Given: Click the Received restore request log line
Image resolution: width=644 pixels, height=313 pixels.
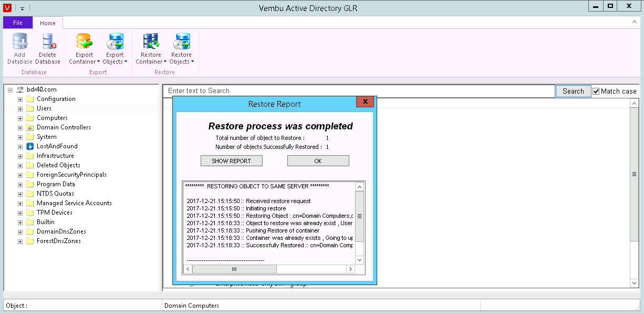Looking at the screenshot, I should coord(248,201).
